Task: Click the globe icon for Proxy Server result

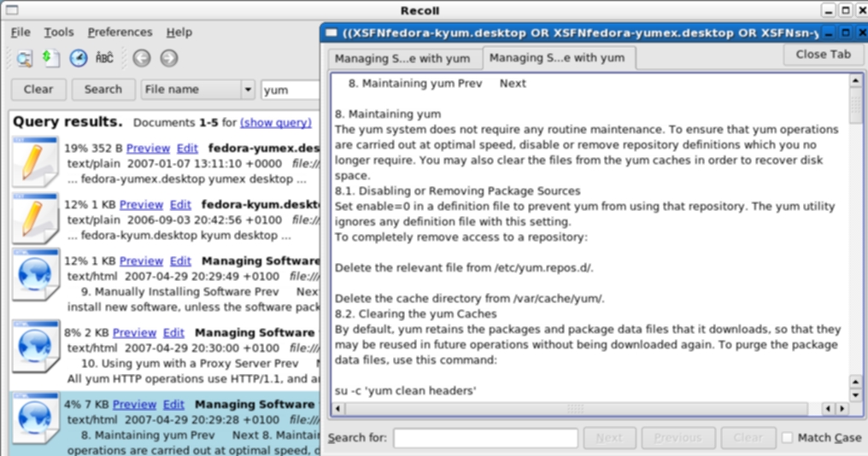Action: tap(35, 346)
